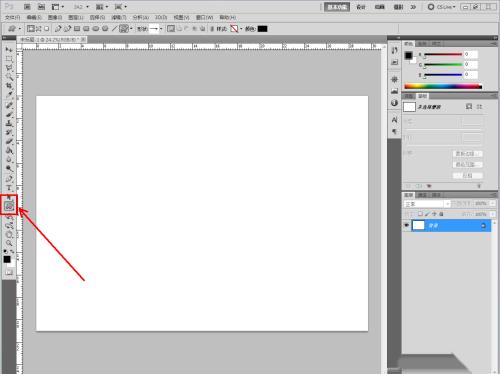Choose the Ellipse shape in options bar
The height and width of the screenshot is (374, 500).
point(96,29)
